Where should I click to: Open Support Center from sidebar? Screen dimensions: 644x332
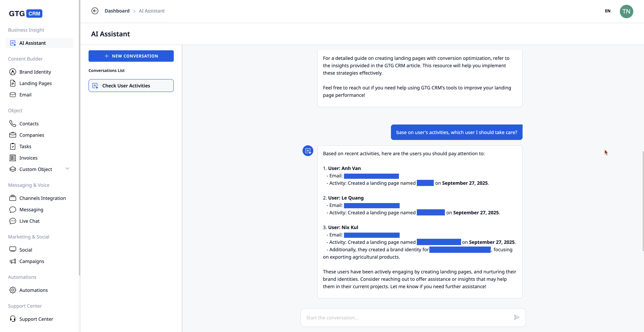(36, 319)
